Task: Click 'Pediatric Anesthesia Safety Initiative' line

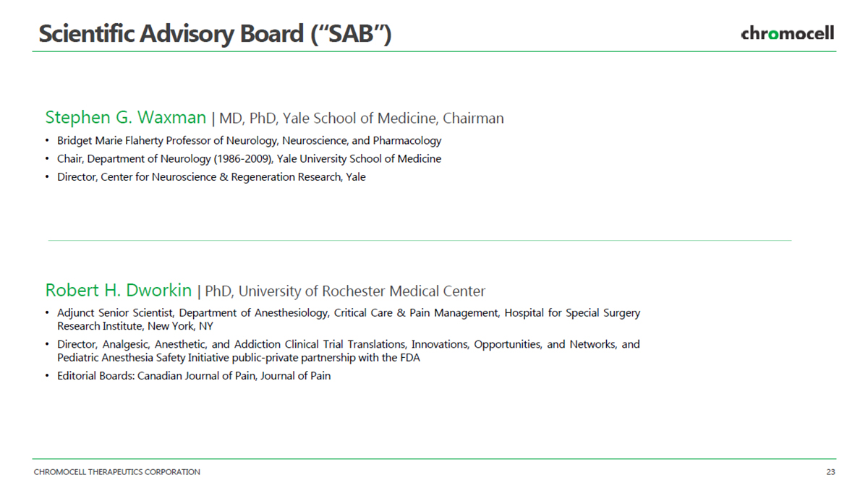Action: pos(239,357)
